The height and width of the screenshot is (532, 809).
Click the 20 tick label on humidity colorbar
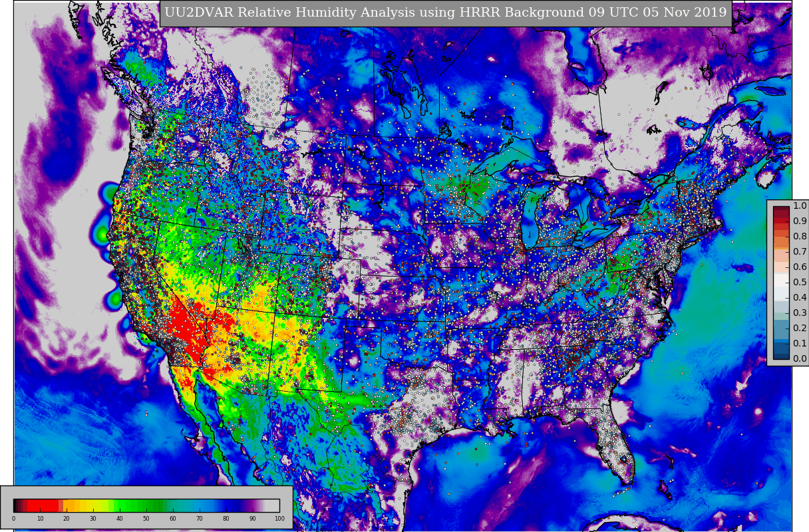pos(67,519)
